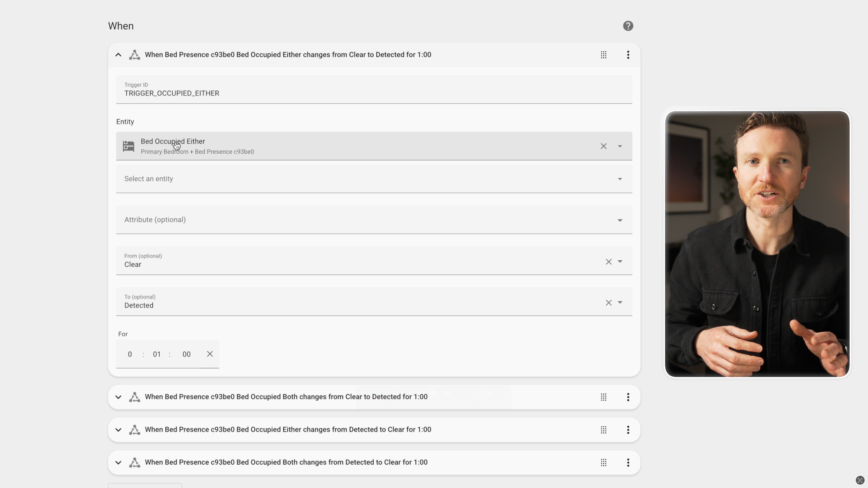Screen dimensions: 868x488
Task: Open the To (optional) dropdown arrow
Action: 620,303
